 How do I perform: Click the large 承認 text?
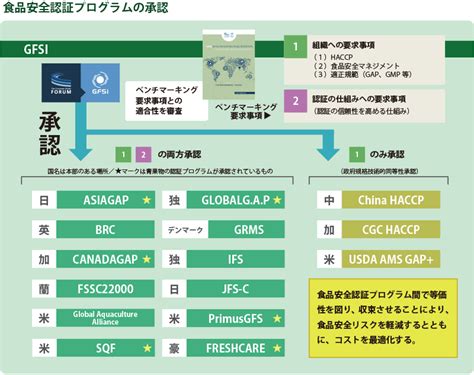[50, 135]
